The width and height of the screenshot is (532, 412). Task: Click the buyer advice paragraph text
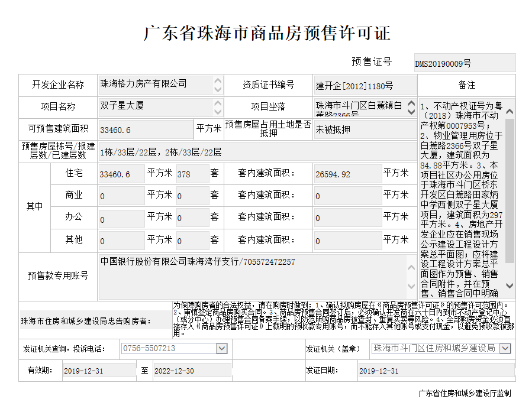pos(343,320)
